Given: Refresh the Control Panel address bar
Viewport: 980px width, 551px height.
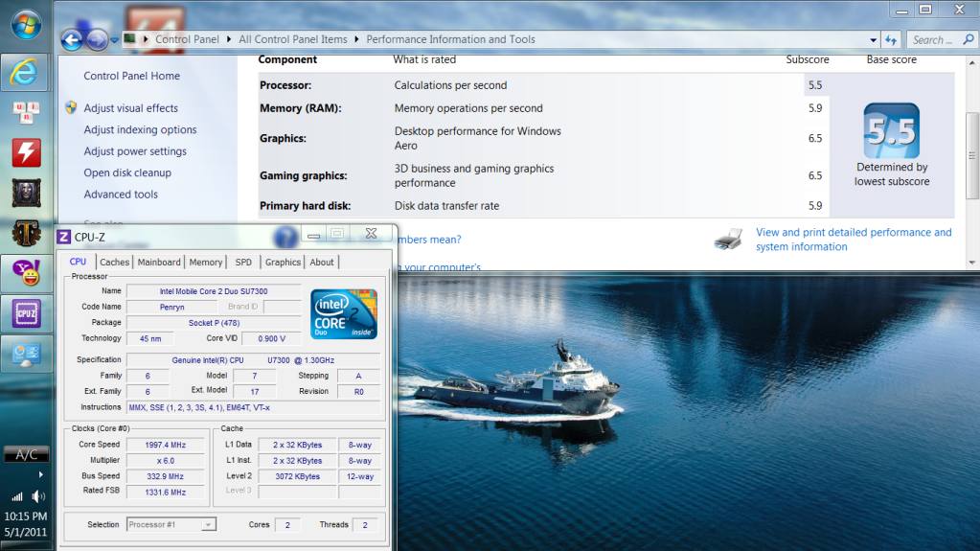Looking at the screenshot, I should pyautogui.click(x=891, y=40).
